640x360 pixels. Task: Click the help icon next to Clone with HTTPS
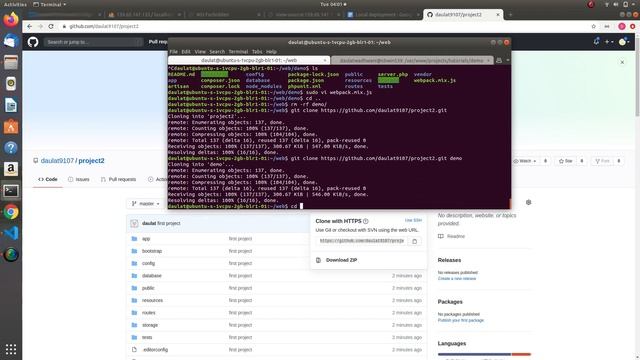point(366,221)
